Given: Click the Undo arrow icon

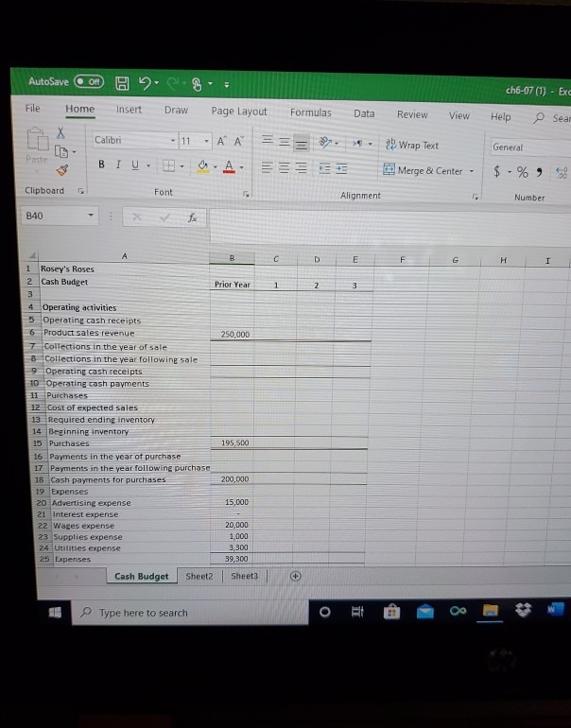Looking at the screenshot, I should [145, 83].
